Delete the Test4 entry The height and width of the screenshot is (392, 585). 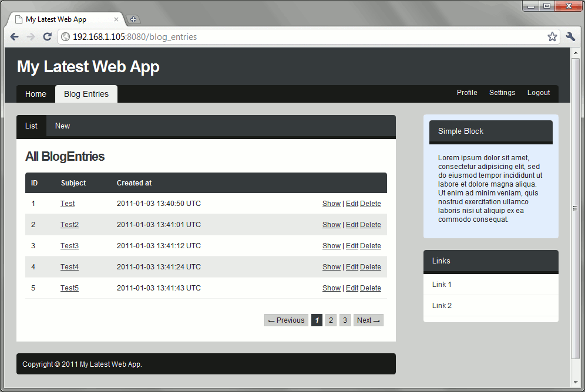pos(371,267)
